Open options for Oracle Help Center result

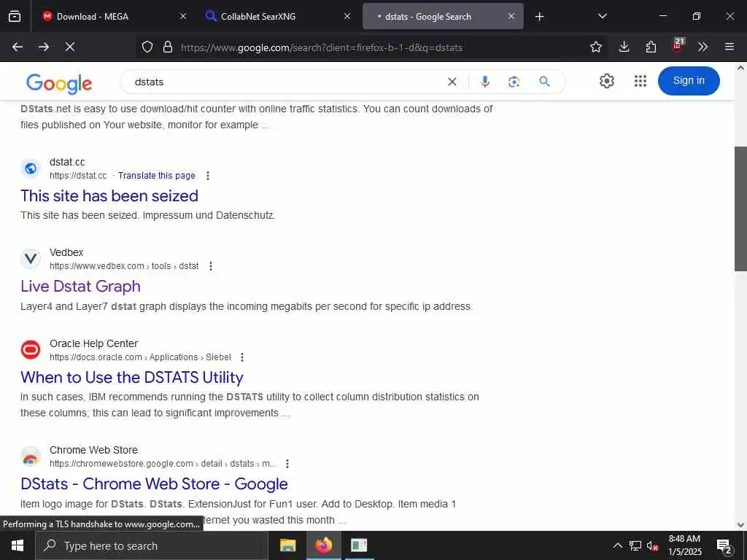coord(242,357)
